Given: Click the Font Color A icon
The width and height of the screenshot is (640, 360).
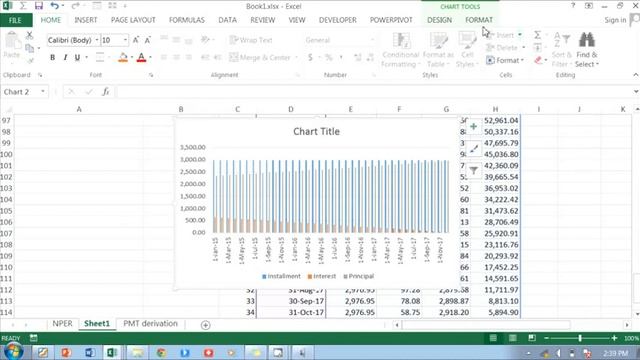Looking at the screenshot, I should 141,58.
